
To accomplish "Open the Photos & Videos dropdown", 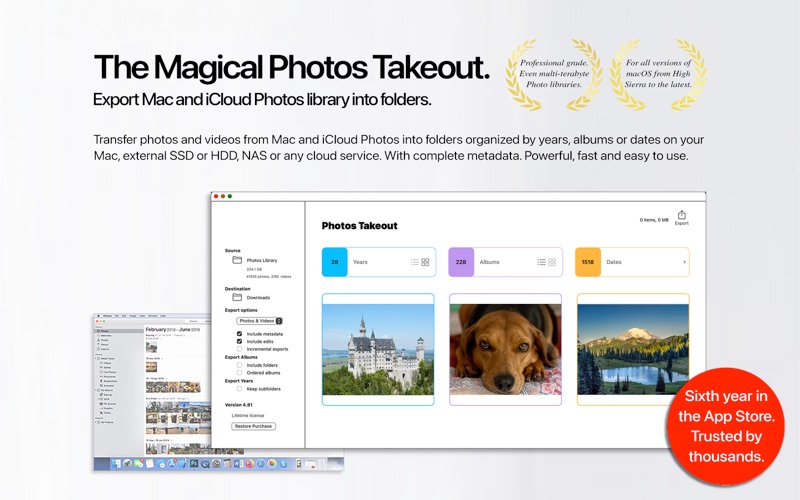I will [x=259, y=321].
